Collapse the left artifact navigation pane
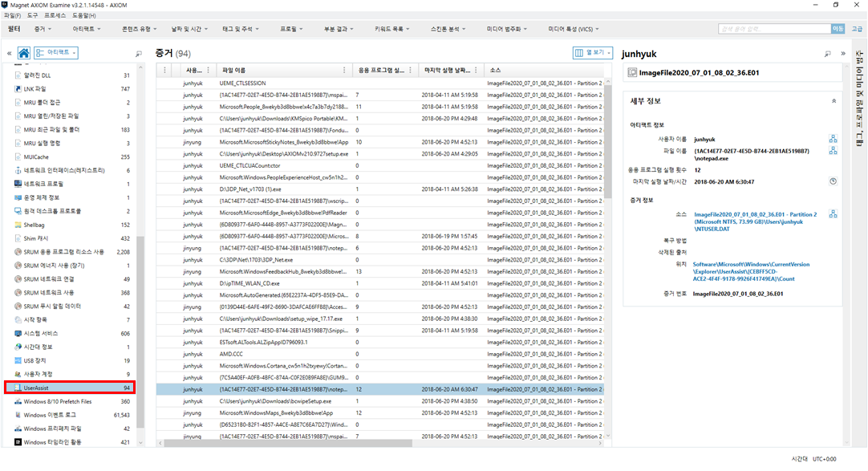Screen dimensions: 868x471 pos(10,54)
